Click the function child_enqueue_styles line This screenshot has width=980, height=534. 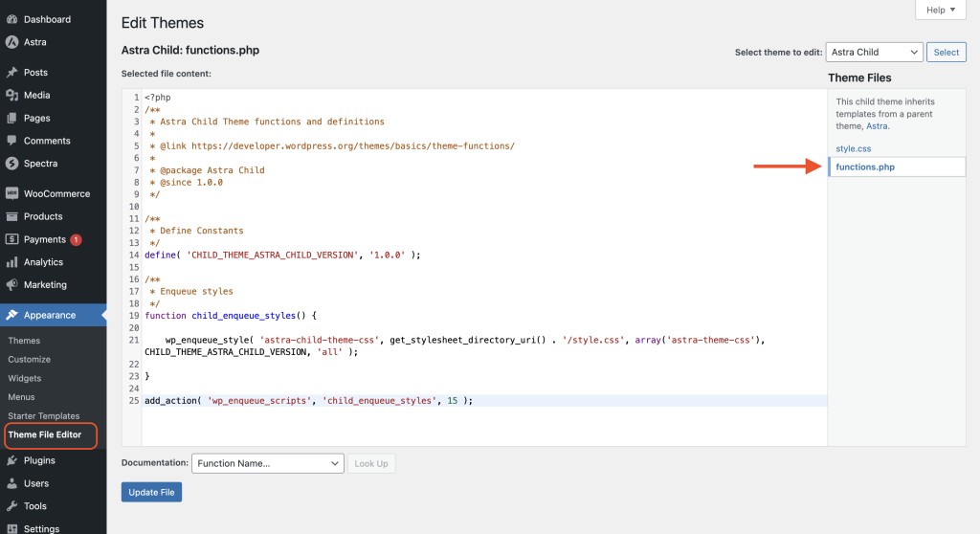[x=231, y=316]
